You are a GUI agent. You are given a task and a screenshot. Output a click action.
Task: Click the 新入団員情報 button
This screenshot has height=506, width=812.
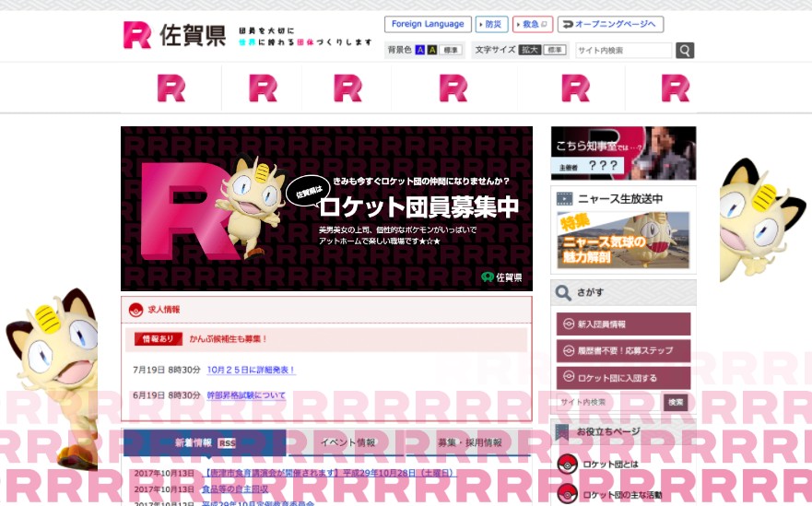623,324
